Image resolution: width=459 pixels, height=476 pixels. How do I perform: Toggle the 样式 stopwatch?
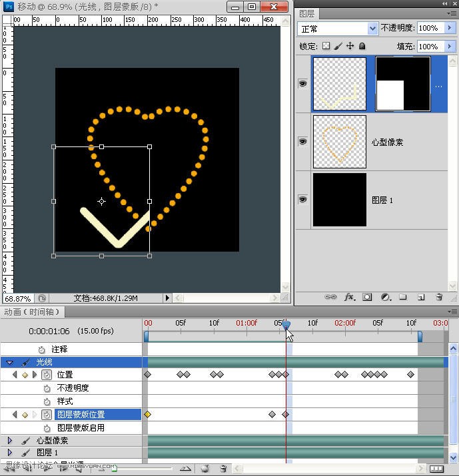point(47,401)
